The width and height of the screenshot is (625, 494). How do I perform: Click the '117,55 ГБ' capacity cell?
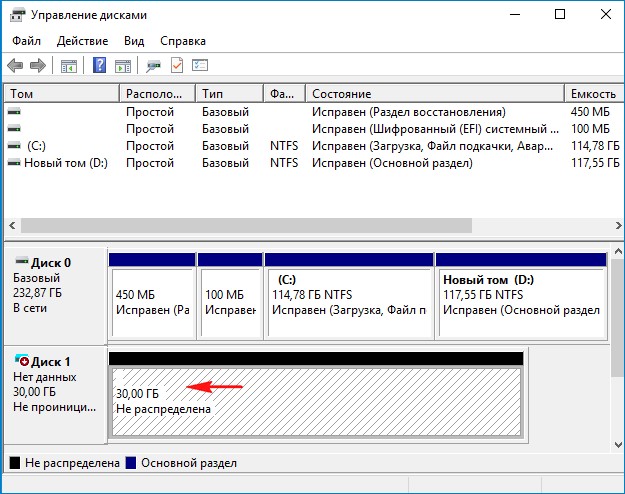pyautogui.click(x=595, y=163)
